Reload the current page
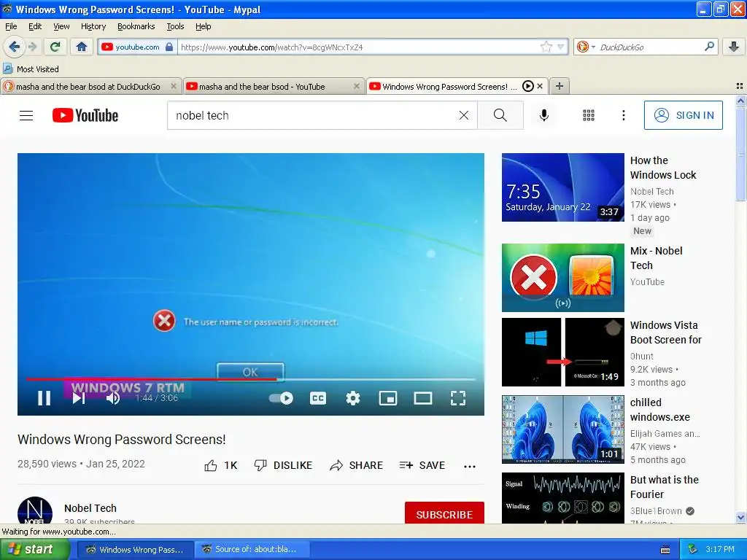Image resolution: width=747 pixels, height=560 pixels. [x=55, y=47]
